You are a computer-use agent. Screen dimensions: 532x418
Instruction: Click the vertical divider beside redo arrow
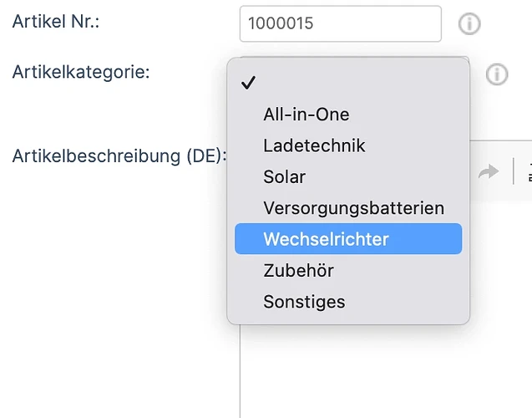[514, 171]
